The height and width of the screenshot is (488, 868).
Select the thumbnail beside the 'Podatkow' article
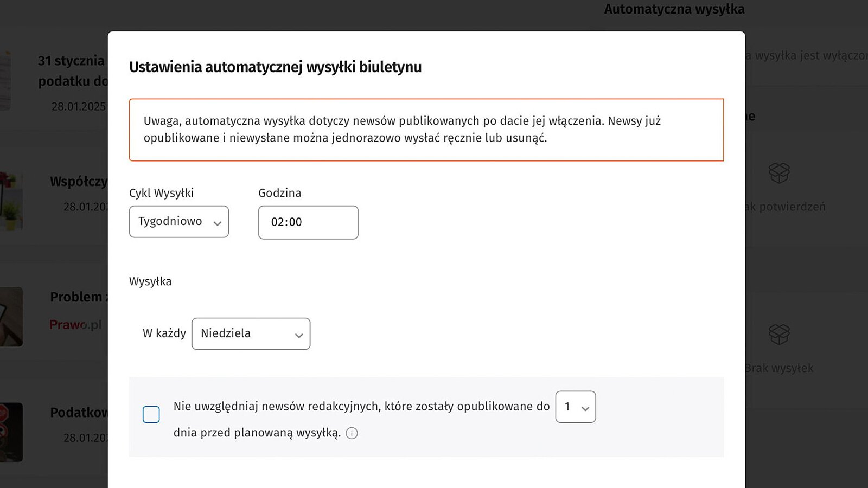11,432
